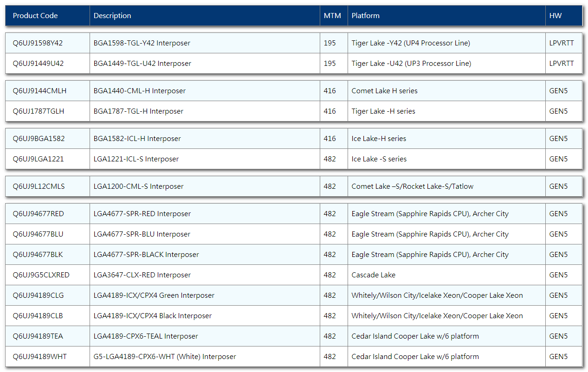Click Cedar Island platform in Q6UJ94189TEA row

click(x=415, y=336)
